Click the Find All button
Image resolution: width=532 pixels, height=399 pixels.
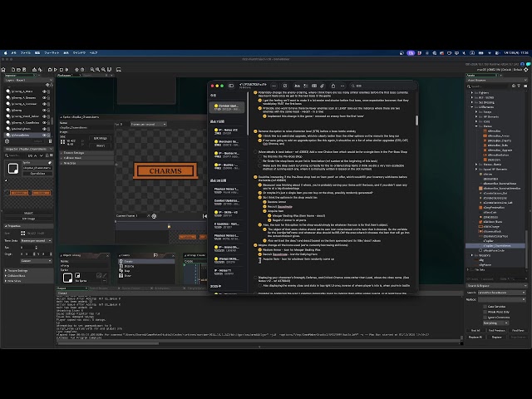click(475, 331)
